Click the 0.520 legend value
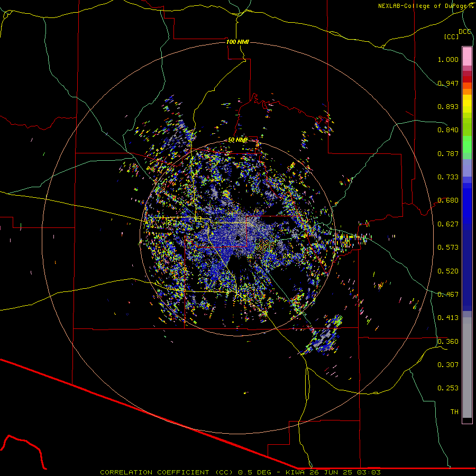476x476 pixels. click(448, 271)
